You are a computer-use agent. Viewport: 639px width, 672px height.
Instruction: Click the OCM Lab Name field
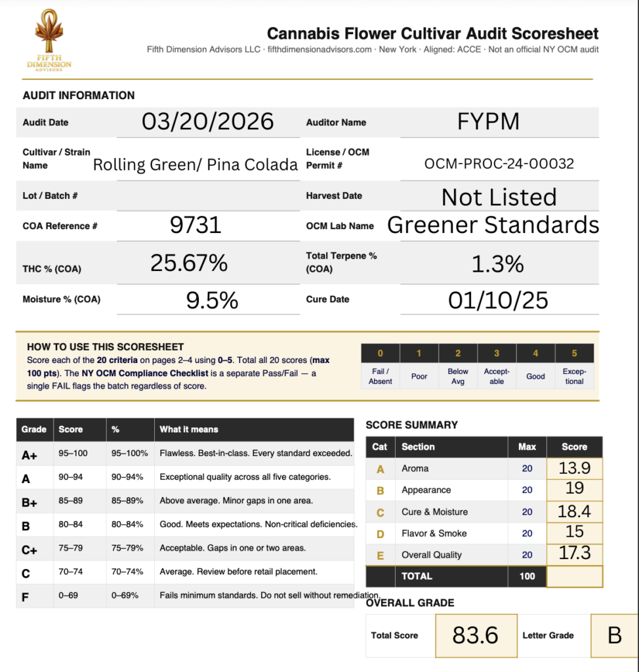point(493,226)
